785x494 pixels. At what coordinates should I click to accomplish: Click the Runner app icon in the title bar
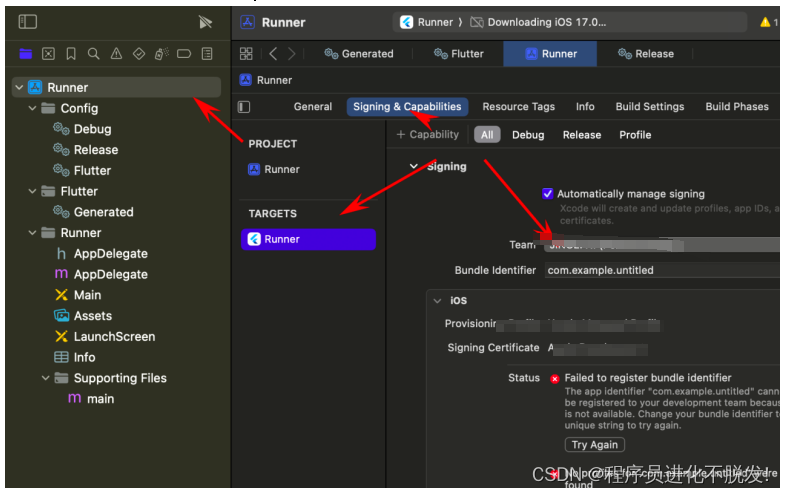tap(247, 22)
